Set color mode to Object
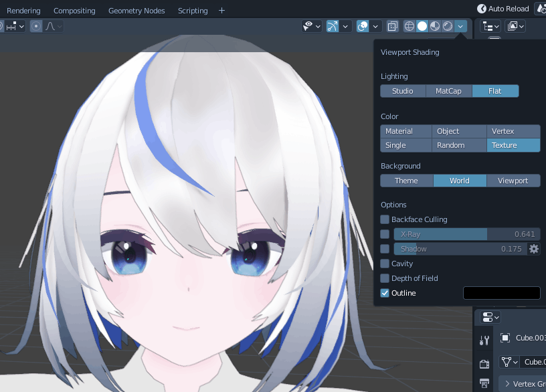 459,131
